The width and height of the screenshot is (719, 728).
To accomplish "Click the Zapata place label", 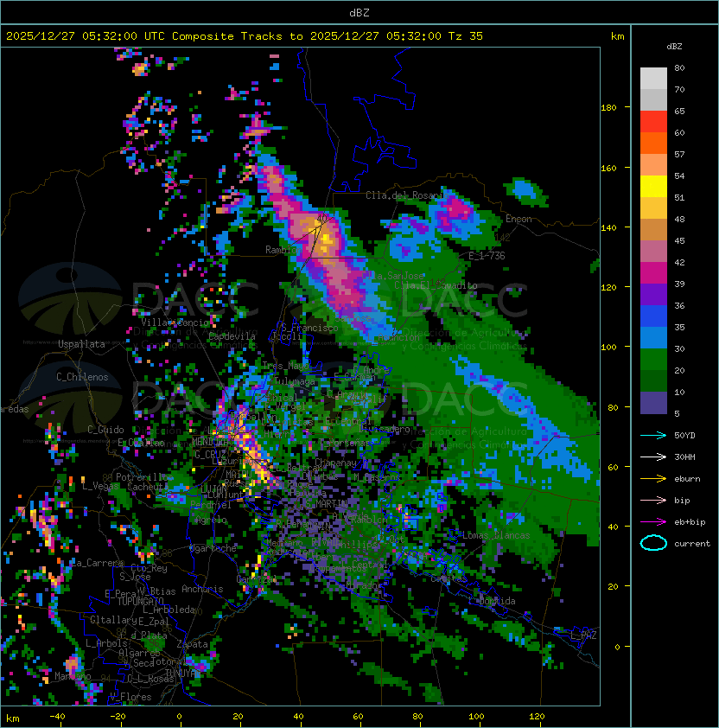I will (x=192, y=644).
